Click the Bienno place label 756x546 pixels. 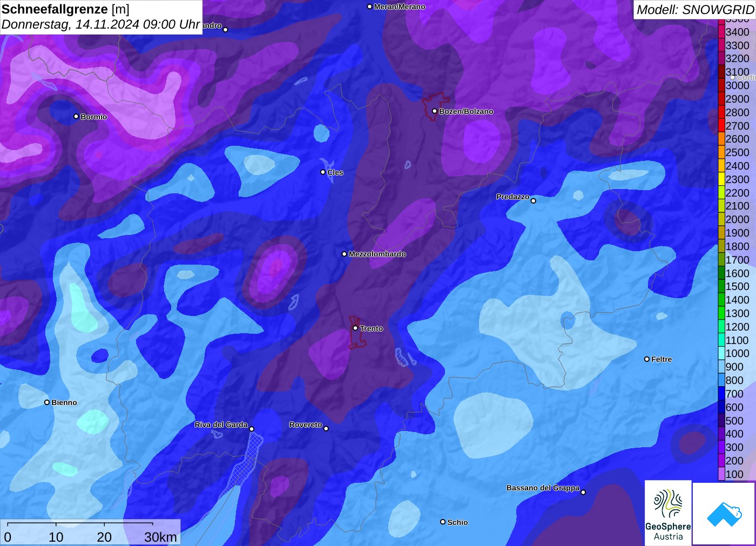pyautogui.click(x=64, y=402)
